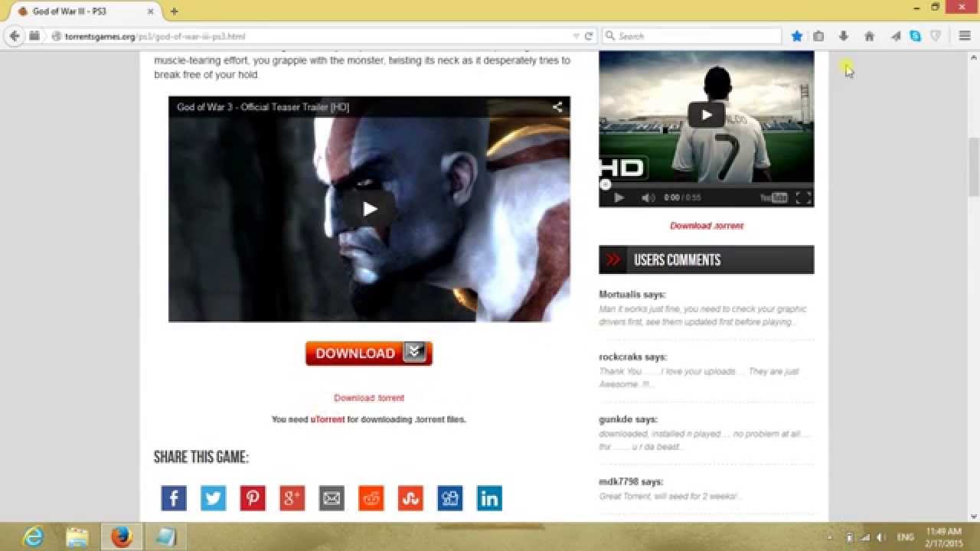Go back using the browser back arrow

[x=15, y=36]
